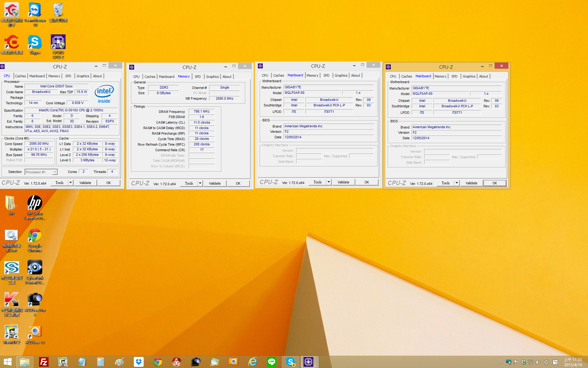This screenshot has width=588, height=368.
Task: Open ACDSee Pro 4 desktop shortcut
Action: (35, 304)
